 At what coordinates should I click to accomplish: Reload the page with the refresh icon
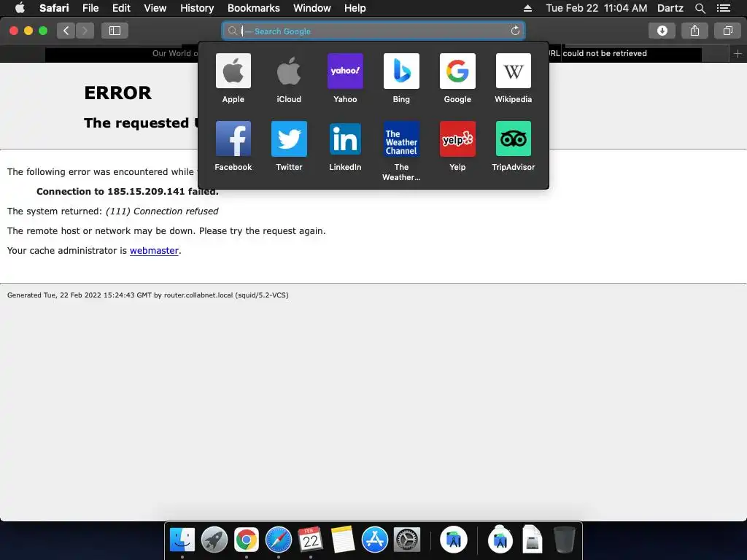515,31
